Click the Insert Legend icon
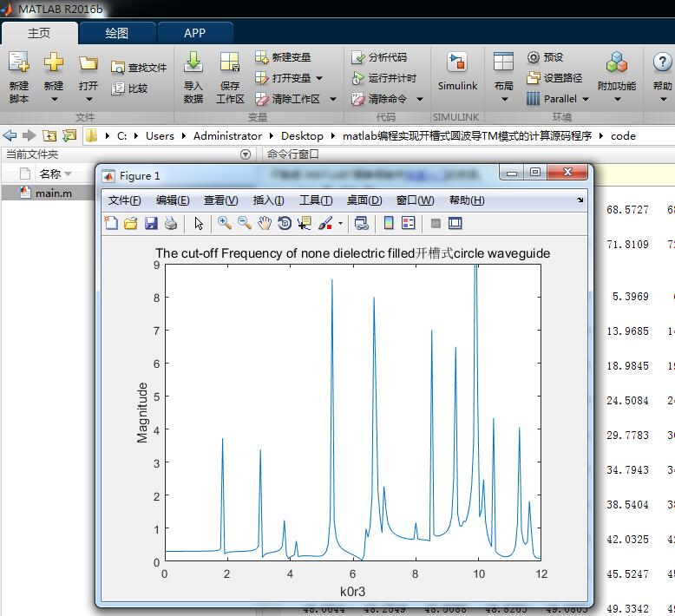The width and height of the screenshot is (675, 616). (x=408, y=223)
